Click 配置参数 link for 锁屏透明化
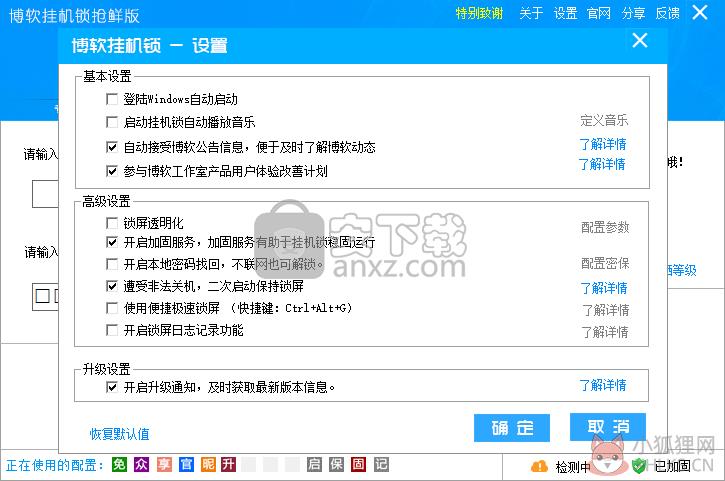Image resolution: width=725 pixels, height=481 pixels. pos(605,228)
